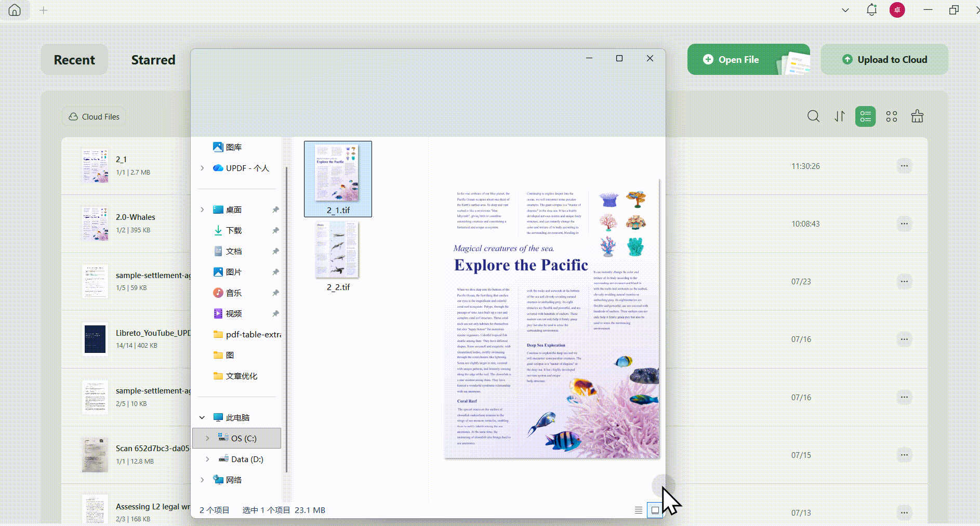Screen dimensions: 980x526
Task: Expand the Data (D:) drive
Action: click(207, 459)
